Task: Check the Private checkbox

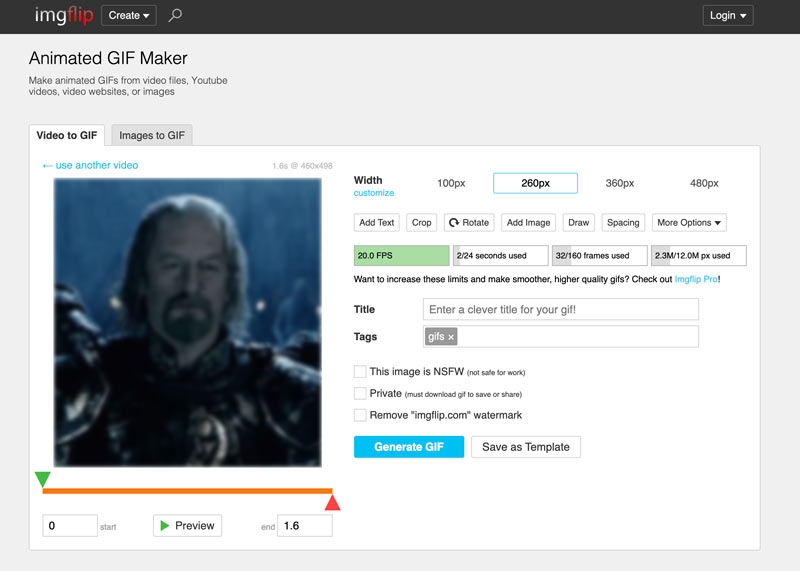Action: (360, 393)
